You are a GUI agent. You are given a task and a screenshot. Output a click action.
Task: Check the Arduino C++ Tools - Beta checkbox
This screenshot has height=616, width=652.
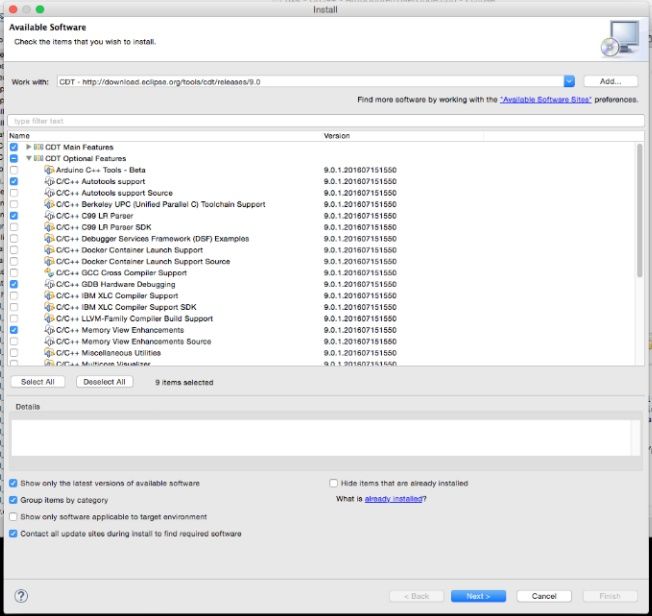click(14, 170)
